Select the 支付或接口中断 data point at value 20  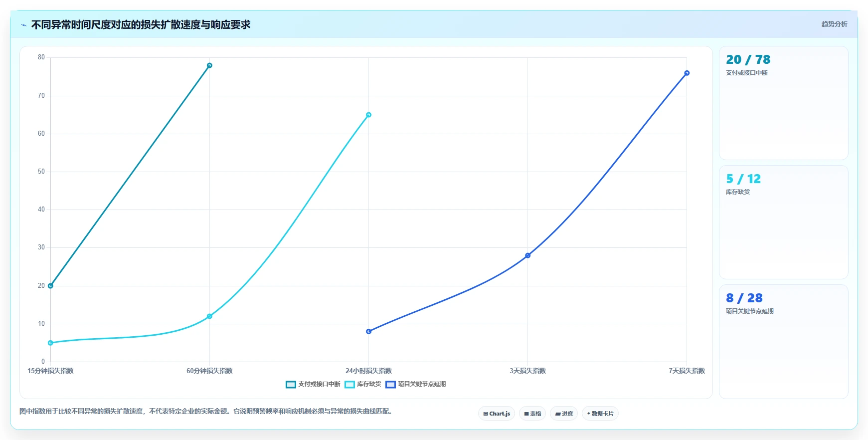tap(50, 286)
